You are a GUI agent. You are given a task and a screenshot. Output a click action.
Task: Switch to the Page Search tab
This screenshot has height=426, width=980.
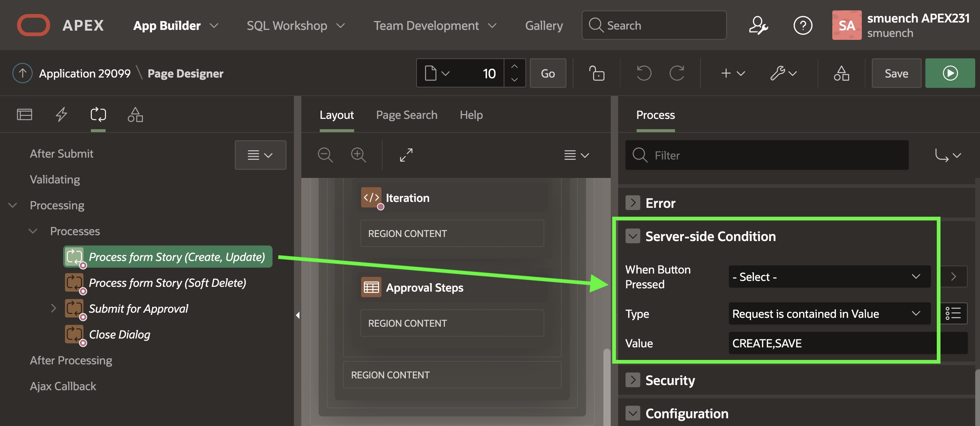point(406,115)
